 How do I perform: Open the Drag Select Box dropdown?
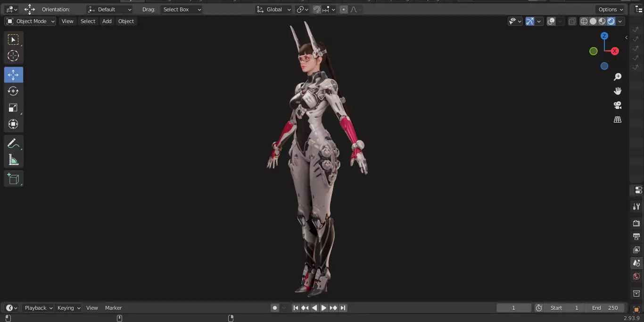(x=181, y=9)
